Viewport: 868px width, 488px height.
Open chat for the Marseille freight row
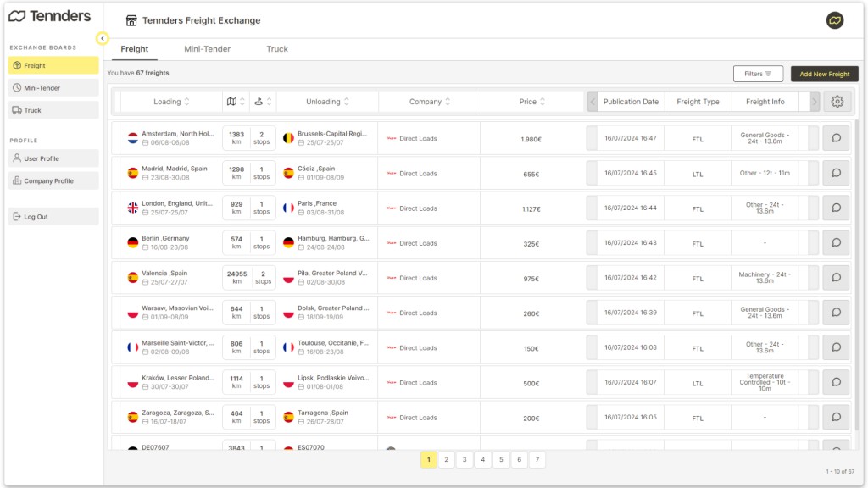pyautogui.click(x=837, y=347)
